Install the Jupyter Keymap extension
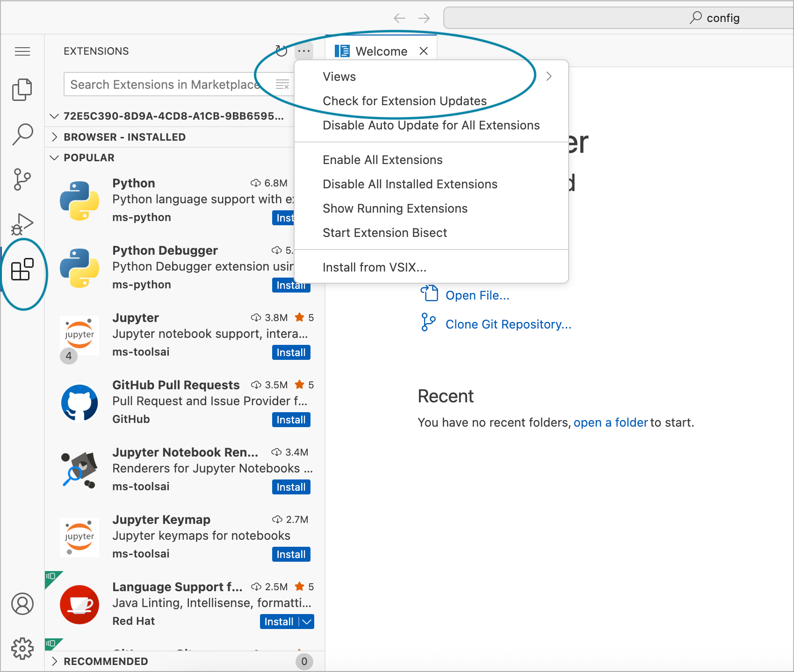Viewport: 794px width, 672px height. (x=291, y=554)
